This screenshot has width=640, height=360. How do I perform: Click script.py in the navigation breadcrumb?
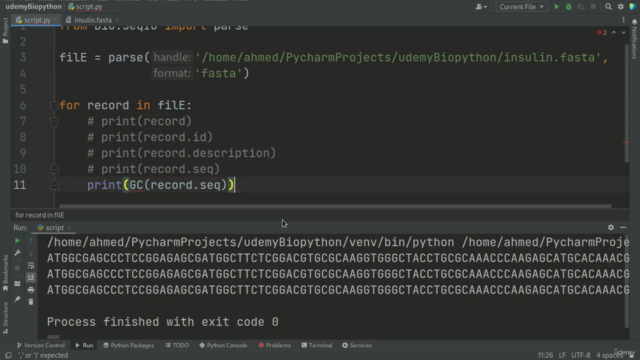tap(85, 7)
